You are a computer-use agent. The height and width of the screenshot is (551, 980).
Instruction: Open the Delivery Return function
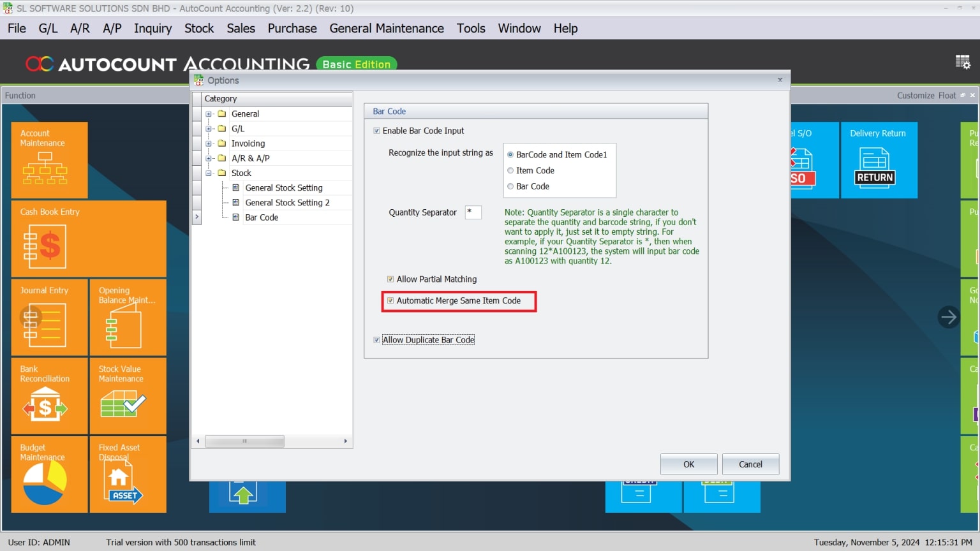(879, 160)
